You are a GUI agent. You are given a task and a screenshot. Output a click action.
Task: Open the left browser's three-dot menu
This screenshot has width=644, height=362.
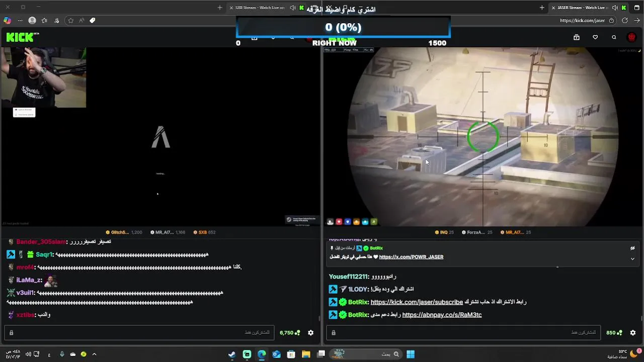click(x=20, y=21)
